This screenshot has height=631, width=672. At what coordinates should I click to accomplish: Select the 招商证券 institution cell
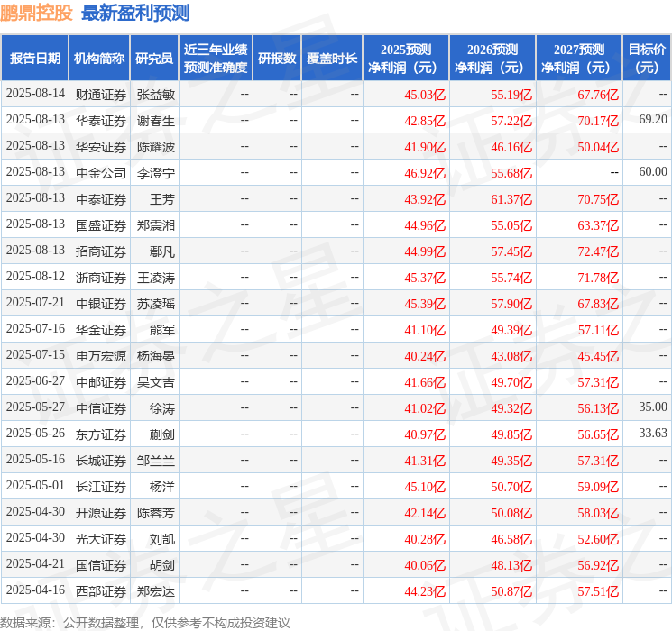pyautogui.click(x=101, y=251)
